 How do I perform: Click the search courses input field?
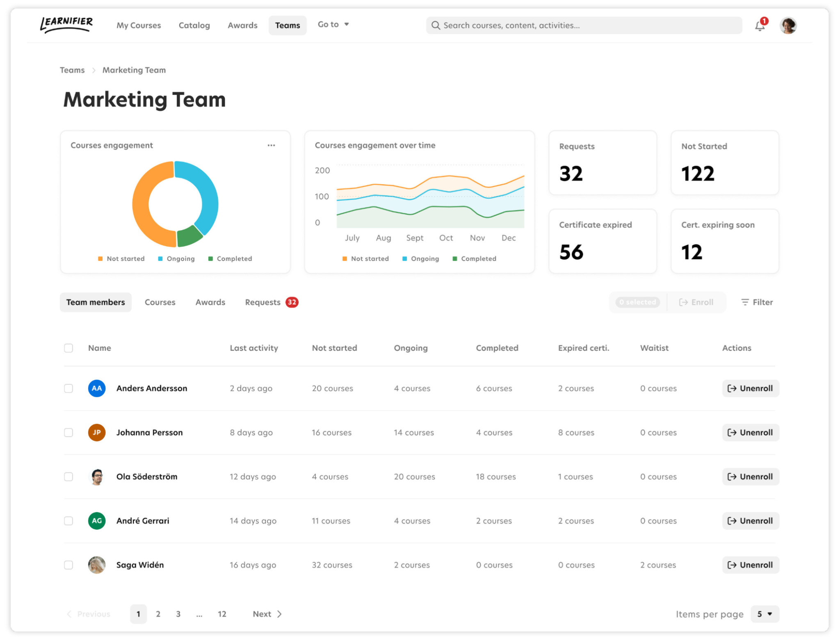[x=584, y=25]
